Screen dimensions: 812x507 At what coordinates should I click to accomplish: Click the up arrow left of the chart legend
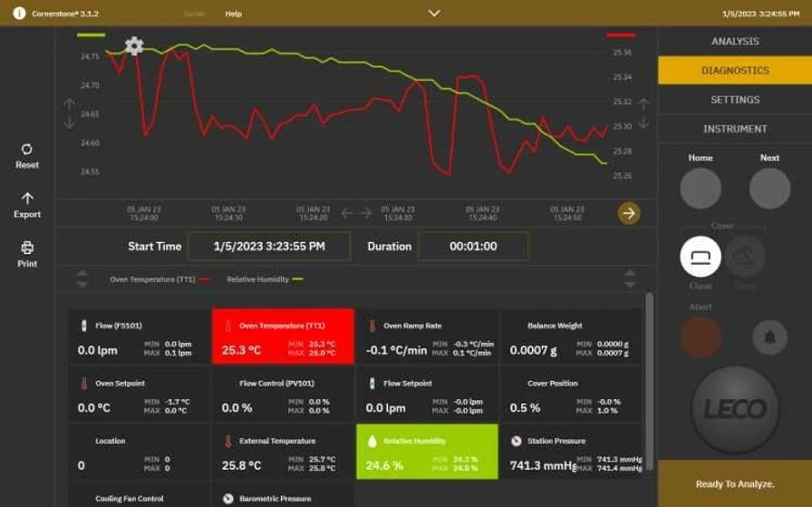[x=82, y=273]
